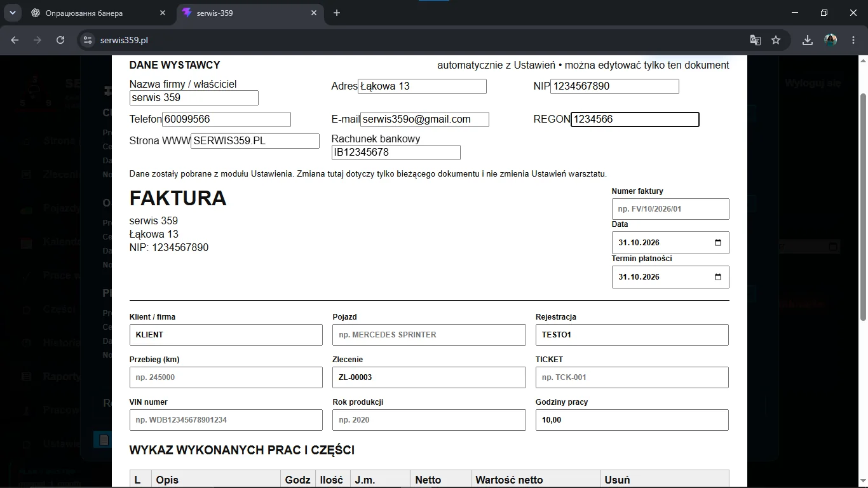The width and height of the screenshot is (868, 488).
Task: Click the Rejestracja field
Action: tap(632, 335)
